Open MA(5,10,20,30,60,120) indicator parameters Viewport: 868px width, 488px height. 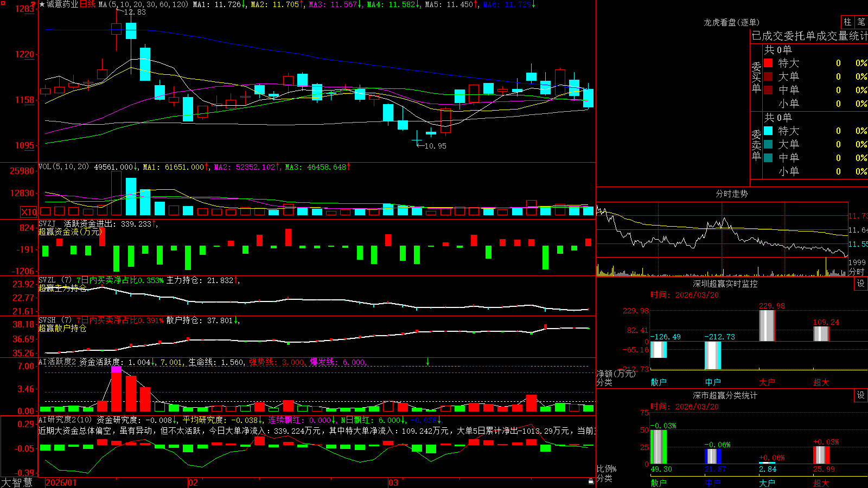point(143,4)
